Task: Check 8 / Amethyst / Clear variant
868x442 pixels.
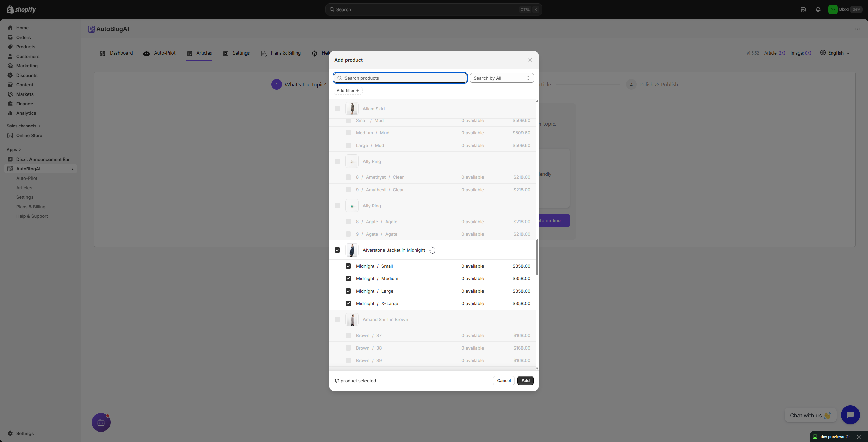Action: [x=348, y=177]
